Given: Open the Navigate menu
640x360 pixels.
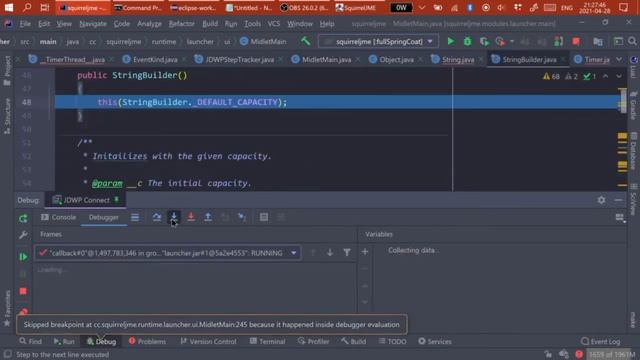Looking at the screenshot, I should (x=93, y=24).
